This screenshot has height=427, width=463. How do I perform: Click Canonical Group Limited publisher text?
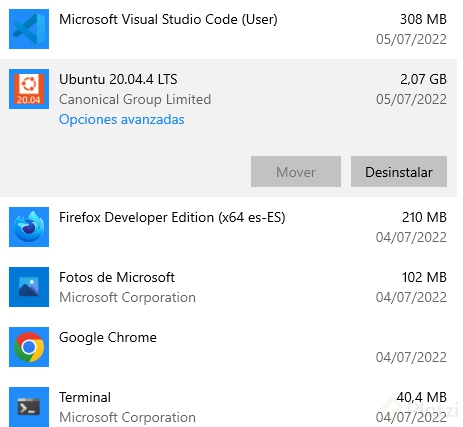[135, 99]
